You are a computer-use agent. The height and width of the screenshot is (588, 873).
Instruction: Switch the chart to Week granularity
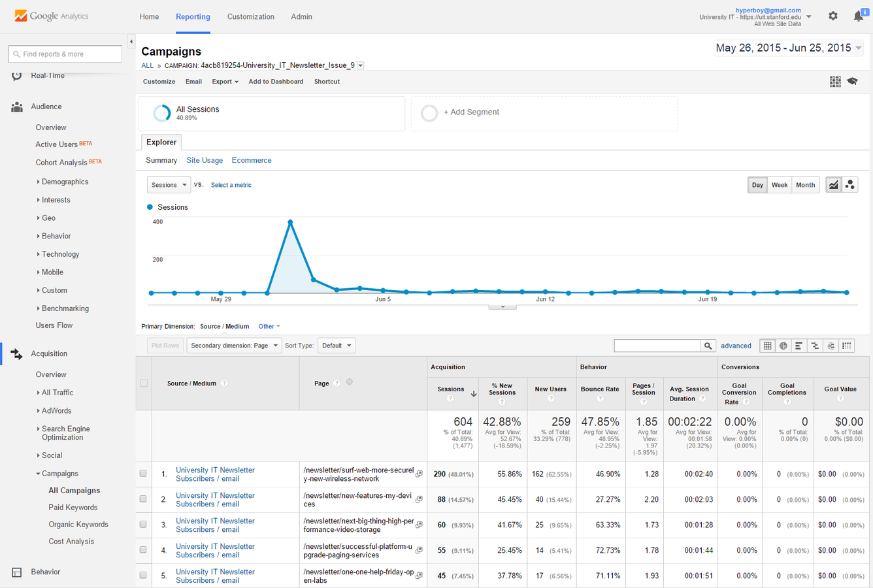pos(780,185)
